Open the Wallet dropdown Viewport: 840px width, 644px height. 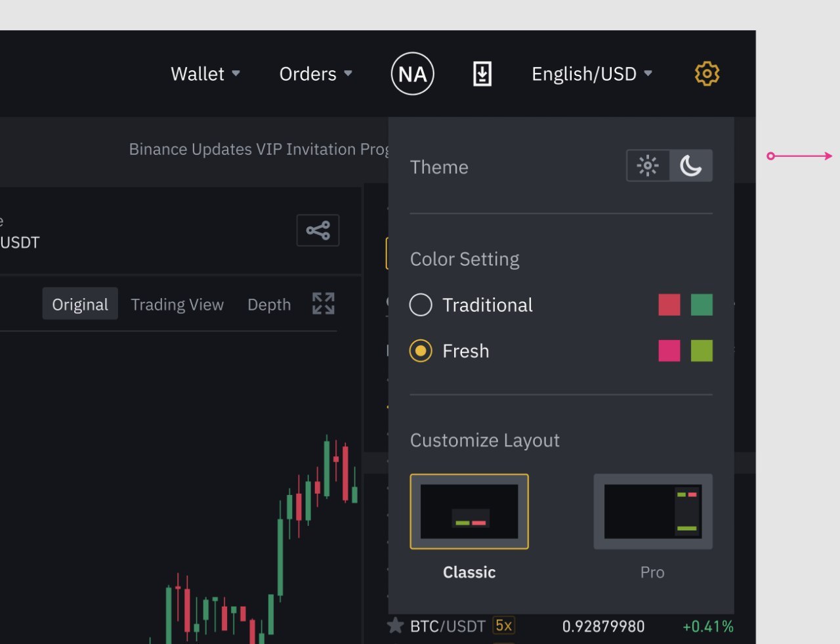[x=205, y=74]
